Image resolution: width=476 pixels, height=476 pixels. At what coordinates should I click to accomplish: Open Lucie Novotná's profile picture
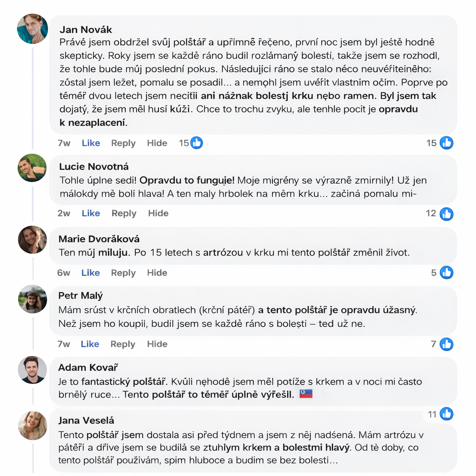click(33, 167)
